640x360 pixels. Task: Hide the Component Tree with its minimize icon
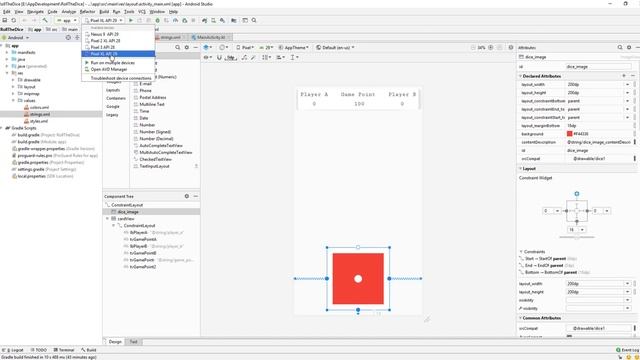[196, 196]
